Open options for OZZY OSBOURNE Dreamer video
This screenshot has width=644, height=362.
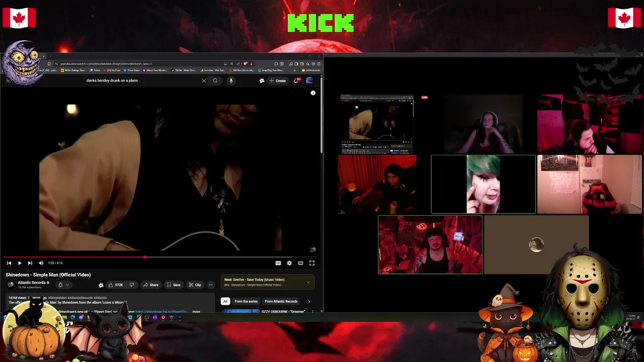pyautogui.click(x=312, y=311)
